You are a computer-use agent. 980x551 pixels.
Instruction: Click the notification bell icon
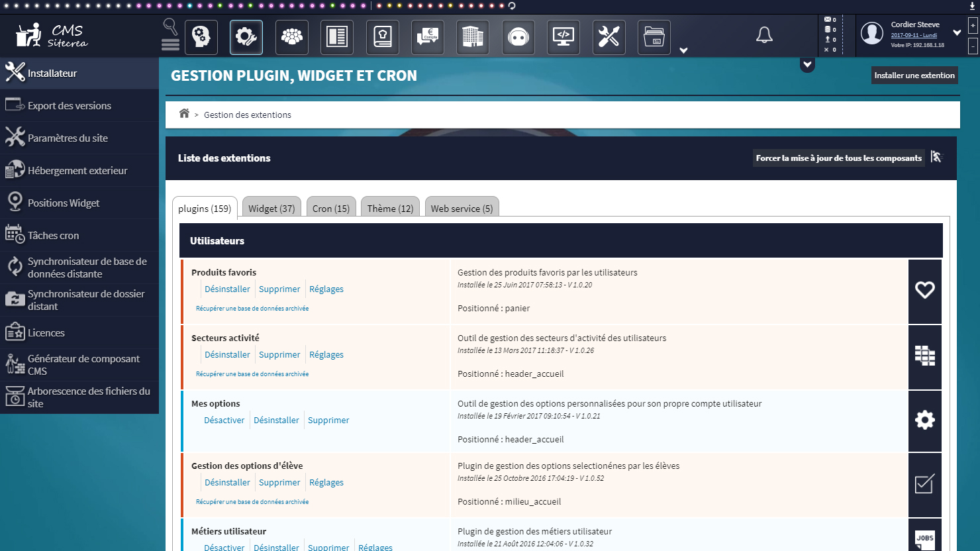[x=764, y=35]
